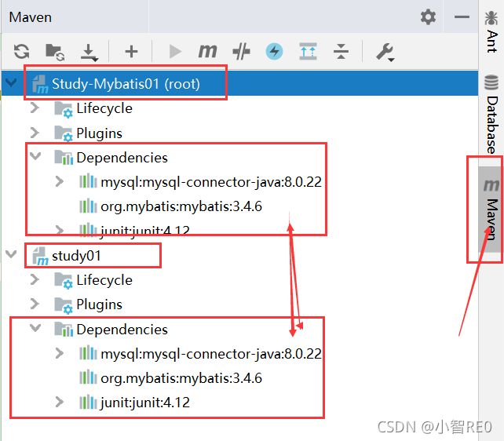Collapse all tree nodes icon
Image resolution: width=504 pixels, height=441 pixels.
tap(341, 51)
